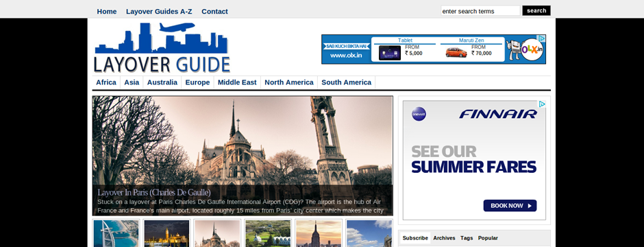The width and height of the screenshot is (644, 247).
Task: Switch to the Subscribe tab
Action: coord(415,238)
